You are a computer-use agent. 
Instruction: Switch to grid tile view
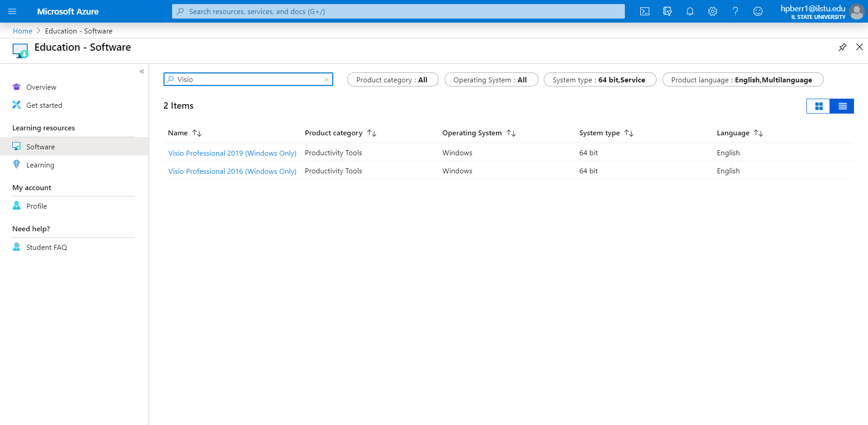(x=819, y=106)
